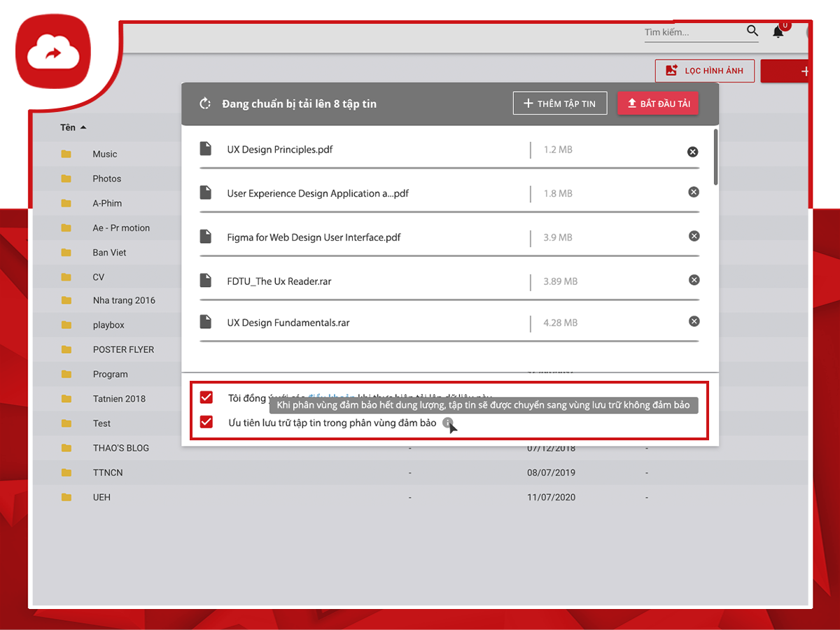Open the notifications bell
Image resolution: width=840 pixels, height=630 pixels.
pos(778,32)
